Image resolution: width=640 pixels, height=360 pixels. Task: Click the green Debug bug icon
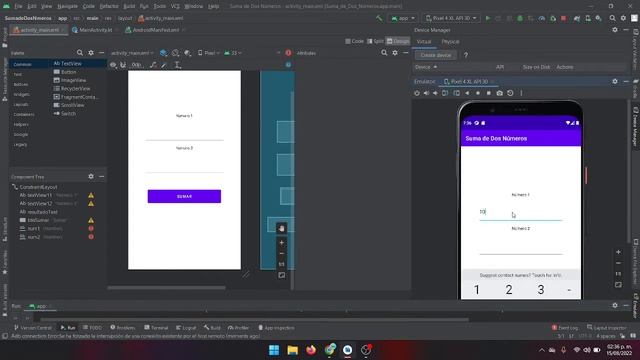[520, 18]
